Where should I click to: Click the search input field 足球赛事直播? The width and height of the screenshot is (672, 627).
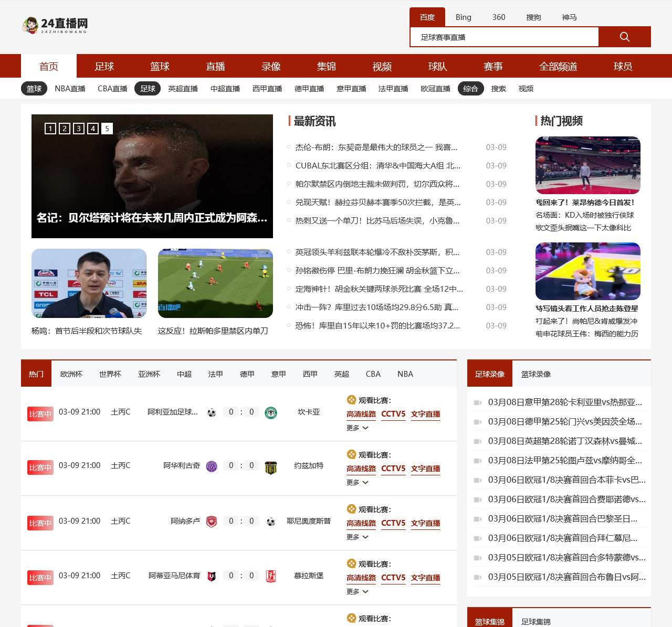pos(505,37)
